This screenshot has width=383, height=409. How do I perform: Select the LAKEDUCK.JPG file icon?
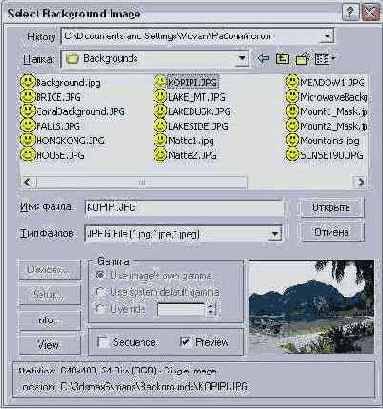(160, 111)
